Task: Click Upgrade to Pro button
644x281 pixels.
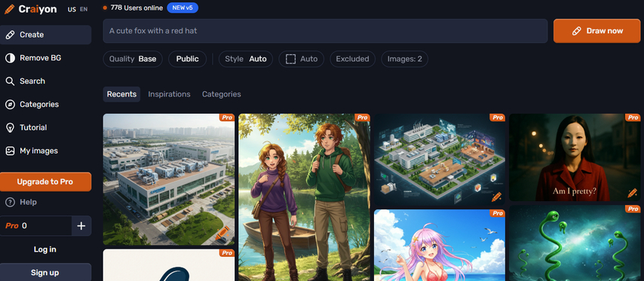Action: coord(45,182)
